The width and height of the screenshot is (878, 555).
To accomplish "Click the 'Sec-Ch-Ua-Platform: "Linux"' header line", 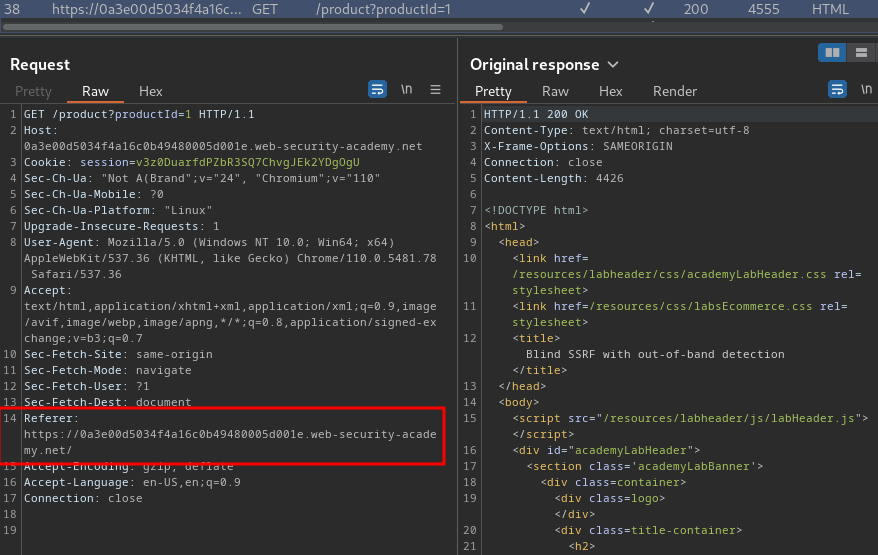I will coord(118,211).
